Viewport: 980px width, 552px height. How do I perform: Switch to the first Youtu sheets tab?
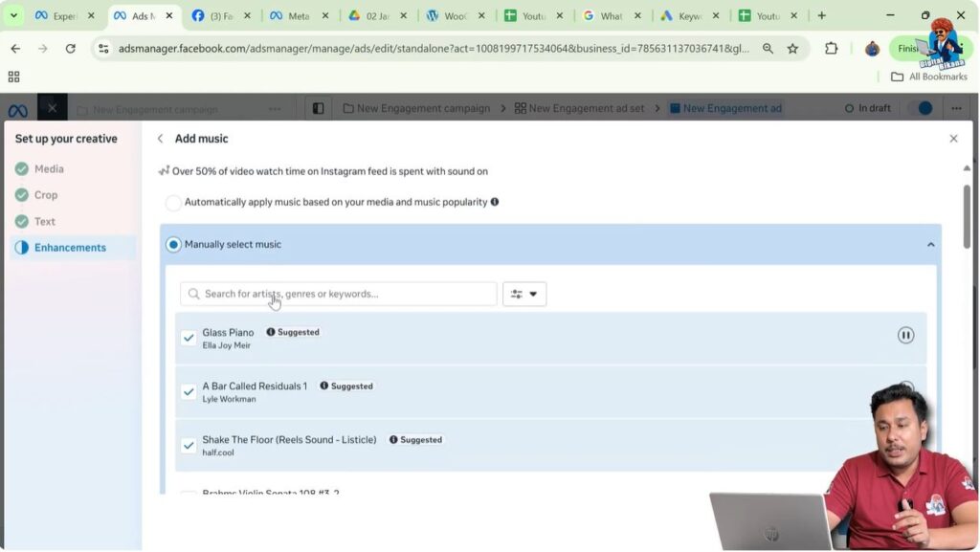click(x=533, y=16)
